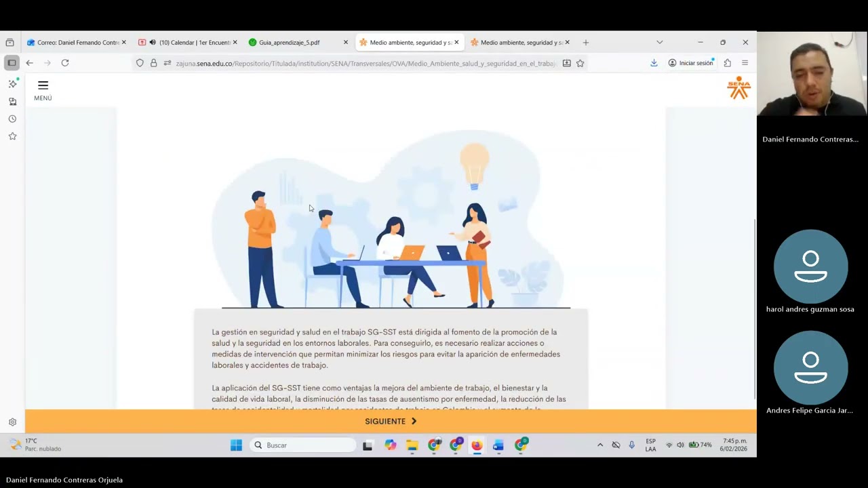Select the active Medio ambiente tab
This screenshot has height=488, width=868.
(410, 42)
